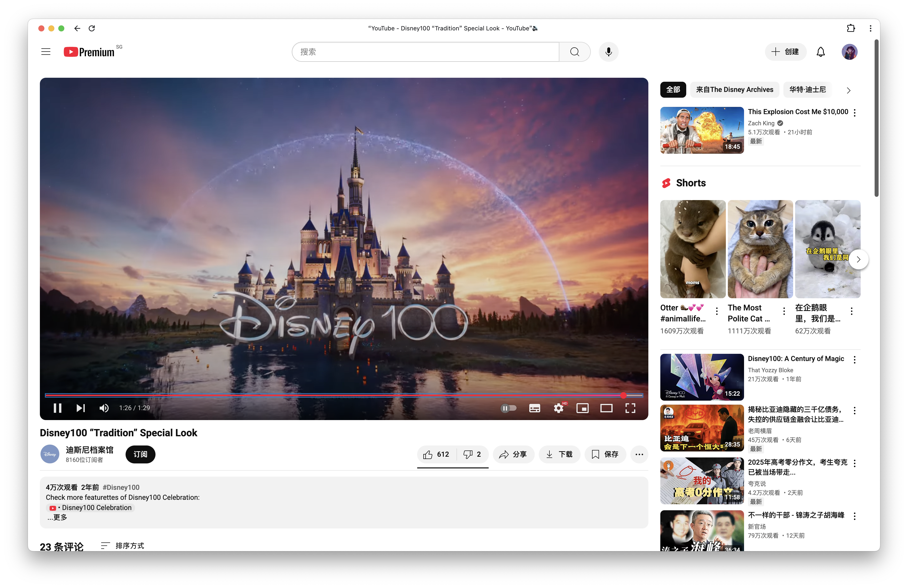Pause the video

(x=58, y=408)
